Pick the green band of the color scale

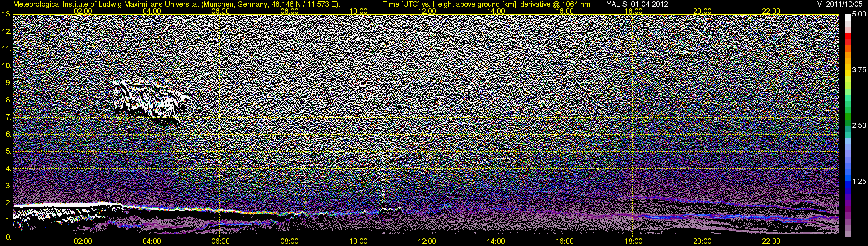(847, 117)
